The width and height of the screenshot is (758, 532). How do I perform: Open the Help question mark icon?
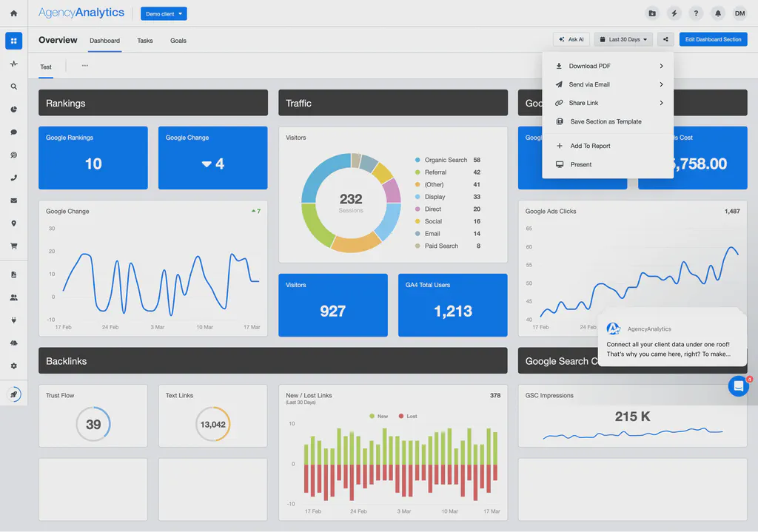[x=694, y=13]
